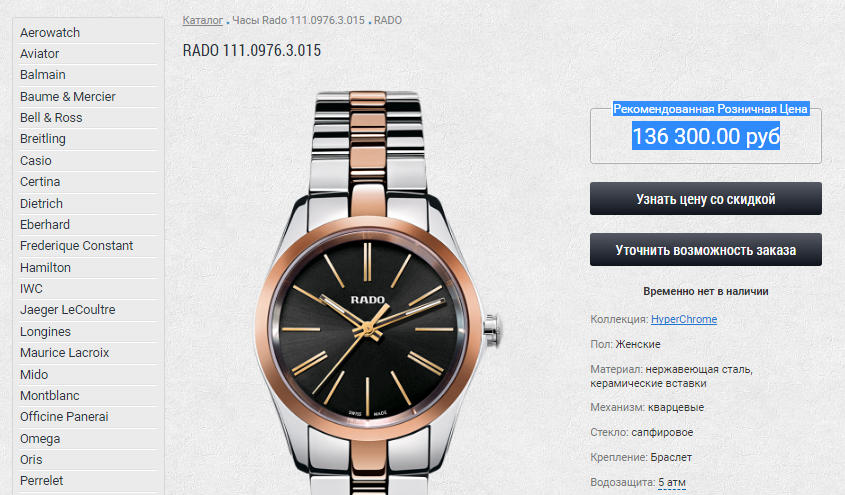Open the Balmain brand page
The width and height of the screenshot is (845, 495).
point(43,75)
